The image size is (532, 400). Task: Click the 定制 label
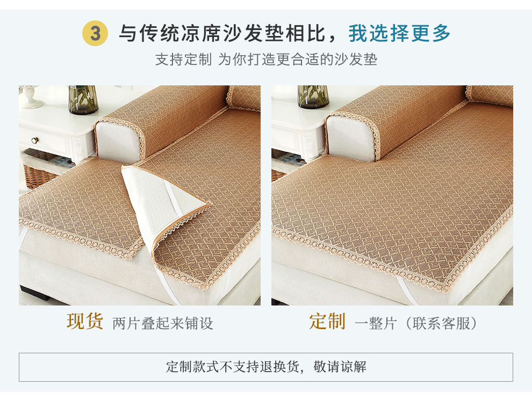click(x=327, y=321)
